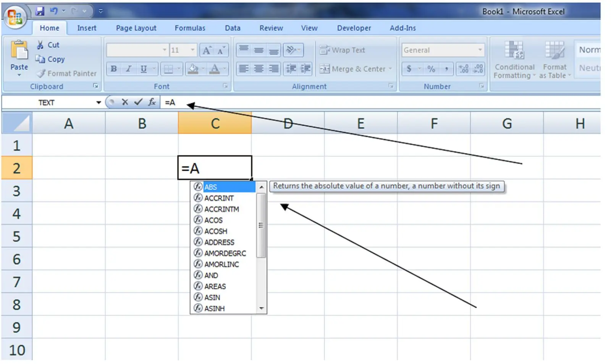The width and height of the screenshot is (611, 364).
Task: Align text to the right
Action: tap(274, 69)
